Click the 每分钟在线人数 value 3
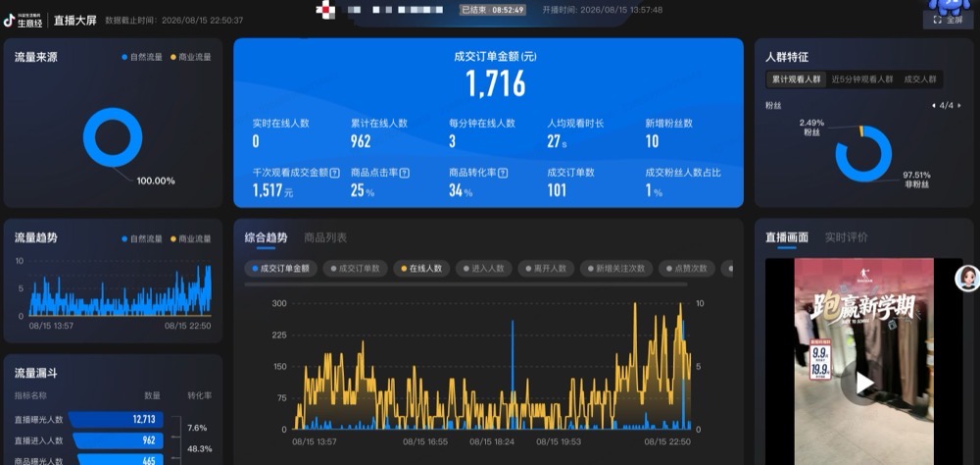Viewport: 980px width, 465px height. [x=452, y=141]
